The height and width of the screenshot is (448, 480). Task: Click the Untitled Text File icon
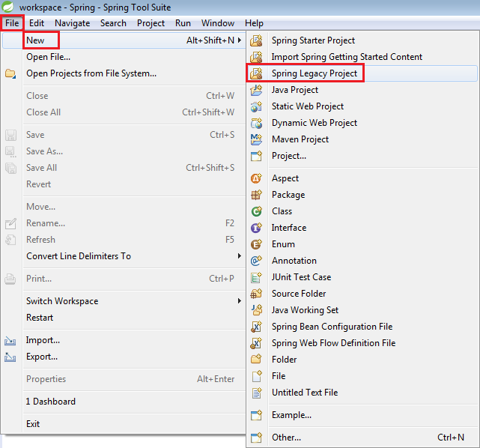click(x=256, y=393)
